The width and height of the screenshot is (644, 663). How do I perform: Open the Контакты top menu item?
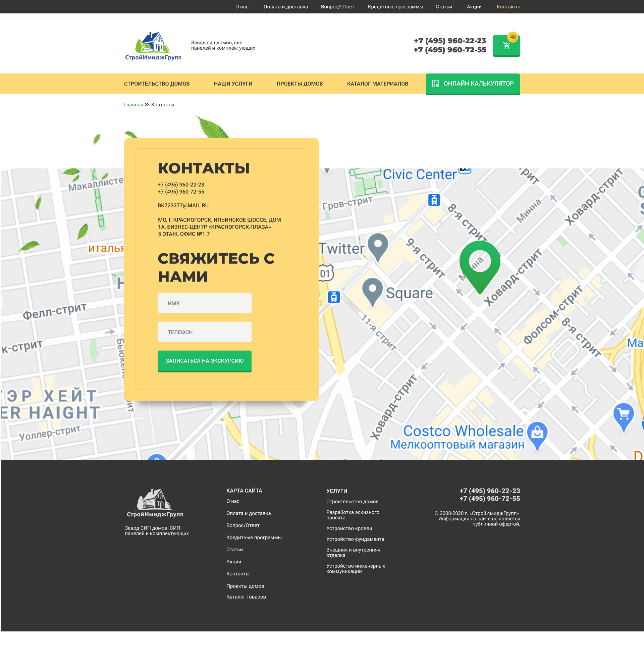click(508, 7)
